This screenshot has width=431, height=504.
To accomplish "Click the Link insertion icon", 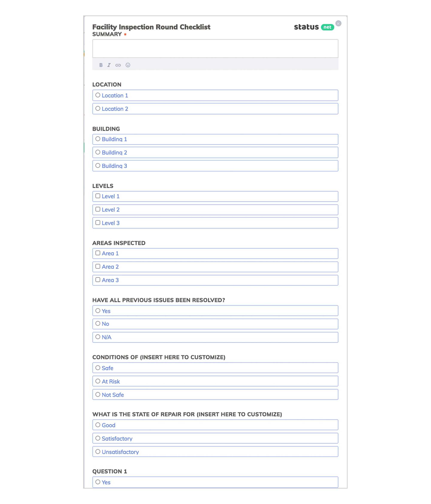I will tap(118, 65).
